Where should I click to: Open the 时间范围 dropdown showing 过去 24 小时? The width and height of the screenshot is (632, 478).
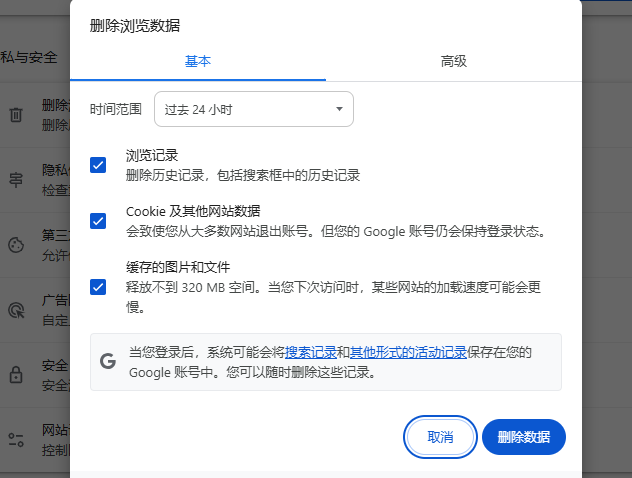pyautogui.click(x=254, y=109)
